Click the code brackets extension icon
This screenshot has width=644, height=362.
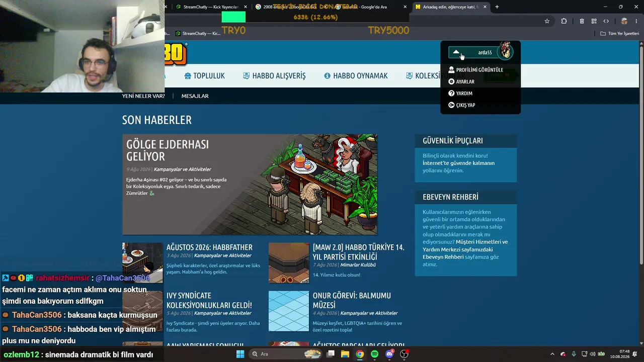pyautogui.click(x=606, y=21)
